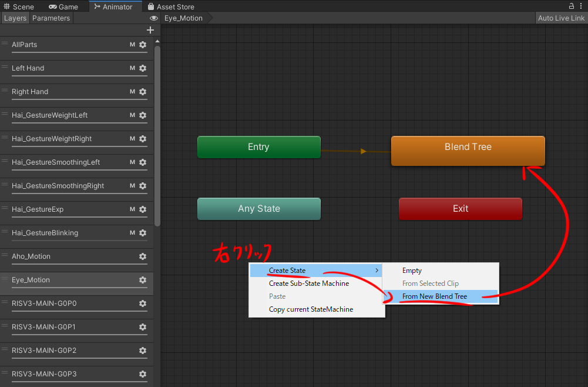Screen dimensions: 588x387
Task: Toggle the Auto Live Link button
Action: pyautogui.click(x=561, y=18)
